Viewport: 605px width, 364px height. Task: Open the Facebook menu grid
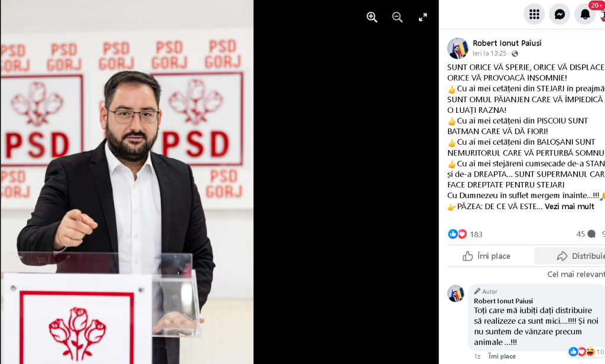pos(534,14)
